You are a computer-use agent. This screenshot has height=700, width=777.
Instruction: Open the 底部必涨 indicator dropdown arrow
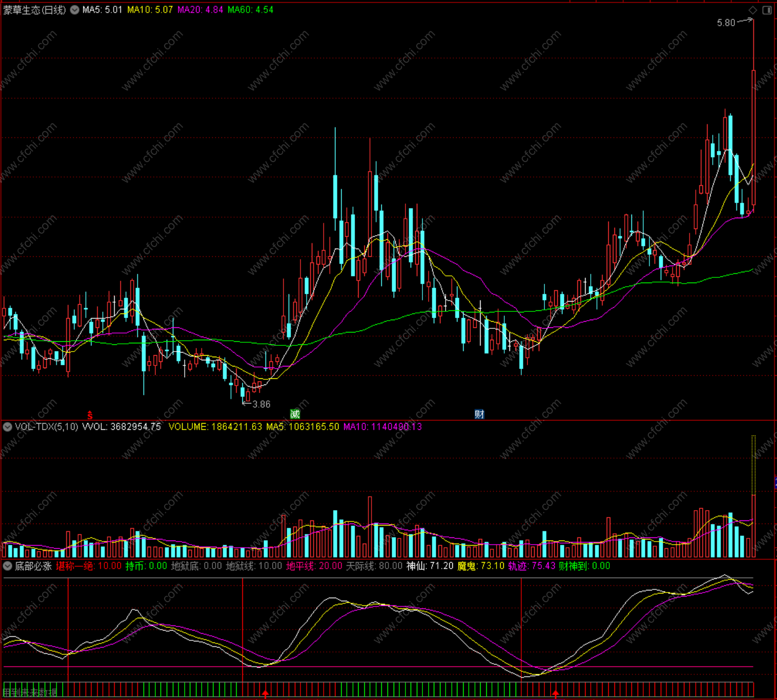(8, 566)
